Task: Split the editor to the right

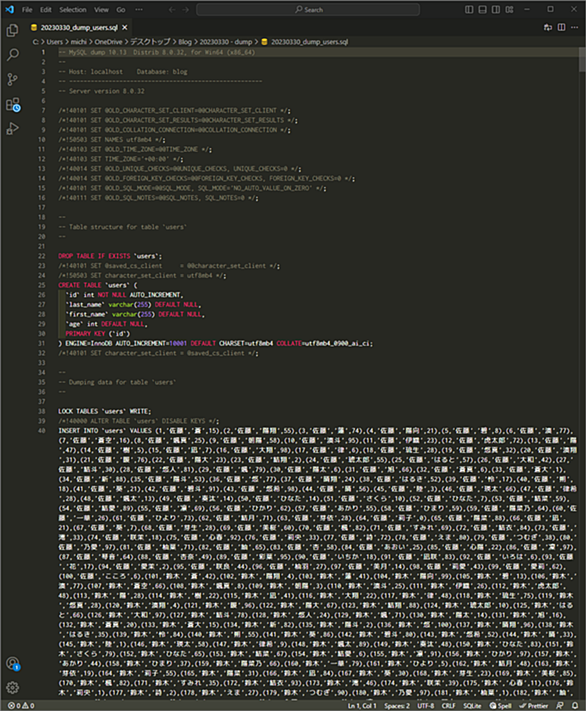Action: pyautogui.click(x=562, y=28)
